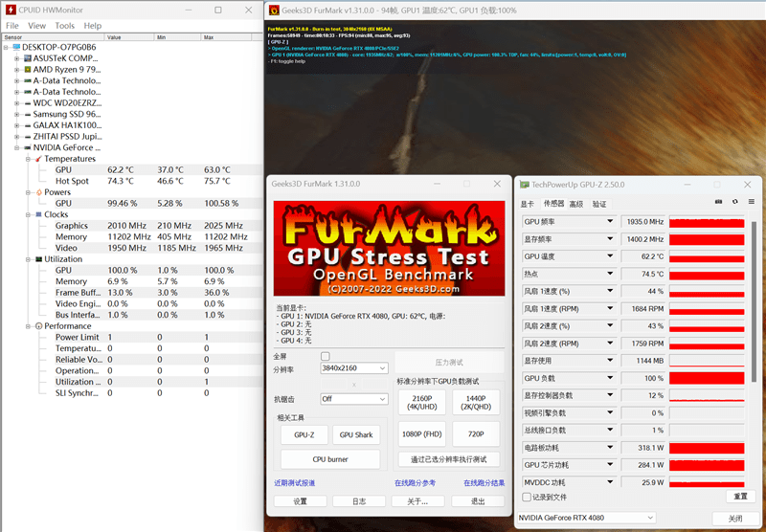Image resolution: width=766 pixels, height=532 pixels.
Task: Open the 3840x2160 resolution dropdown
Action: point(354,368)
